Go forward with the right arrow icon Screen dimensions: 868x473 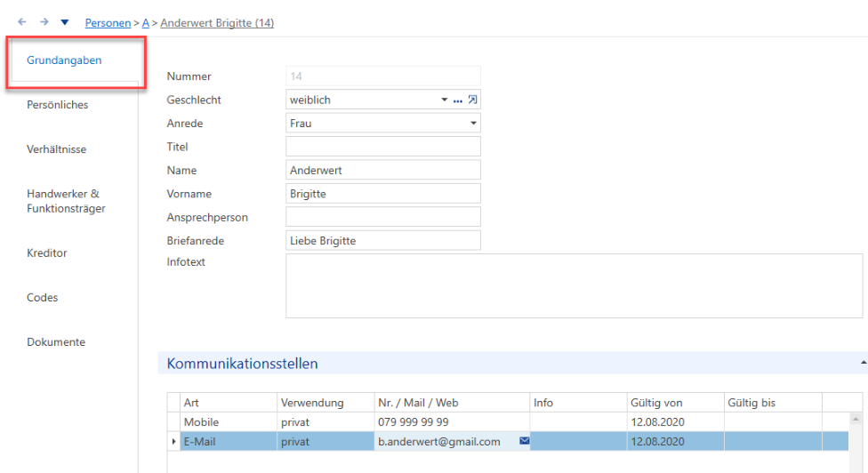click(x=44, y=21)
